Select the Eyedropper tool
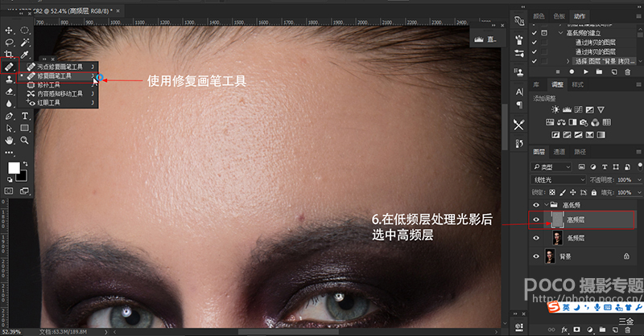Screen dimensions: 644x336 (25, 54)
